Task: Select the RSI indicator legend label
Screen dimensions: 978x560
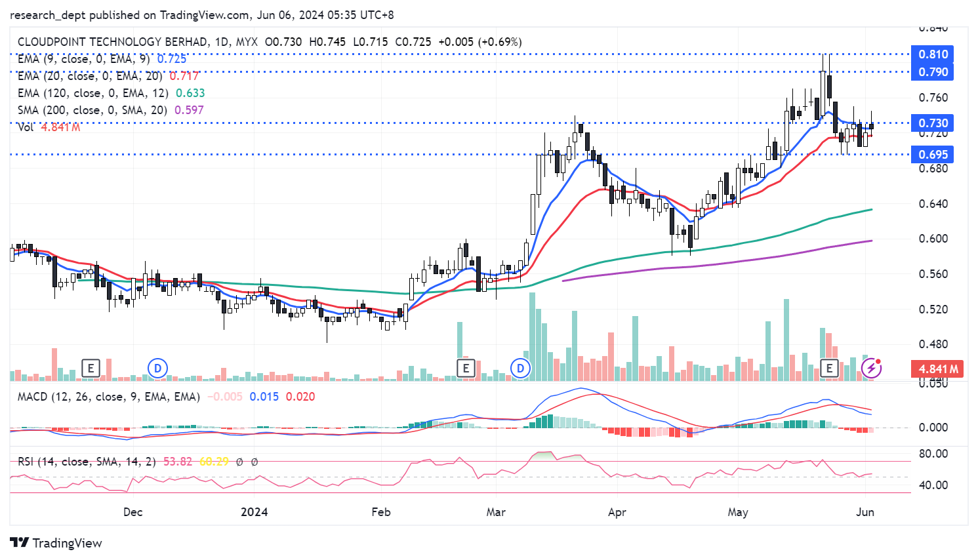Action: (87, 462)
